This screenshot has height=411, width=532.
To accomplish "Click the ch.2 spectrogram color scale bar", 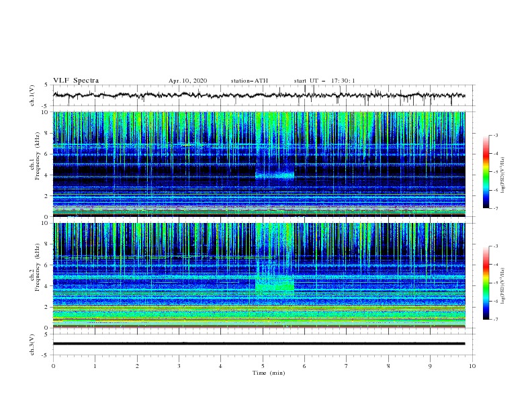I will [x=486, y=283].
